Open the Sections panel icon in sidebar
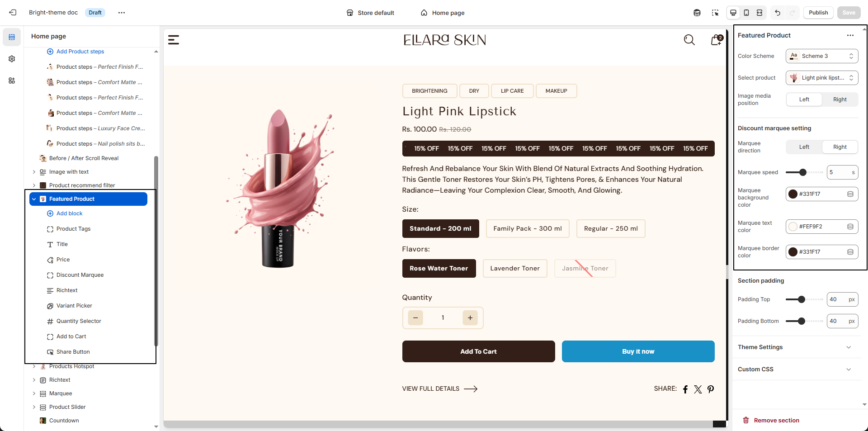Image resolution: width=868 pixels, height=431 pixels. coord(12,37)
